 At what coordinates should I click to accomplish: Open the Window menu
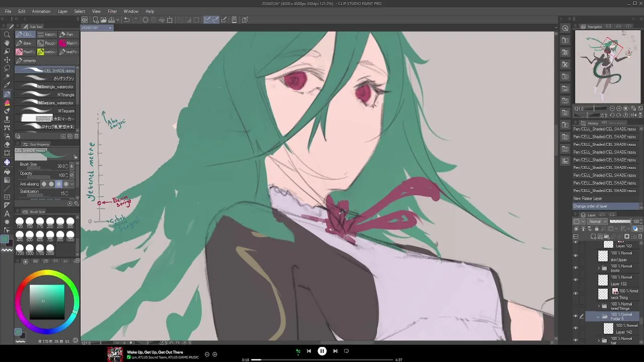pos(131,11)
